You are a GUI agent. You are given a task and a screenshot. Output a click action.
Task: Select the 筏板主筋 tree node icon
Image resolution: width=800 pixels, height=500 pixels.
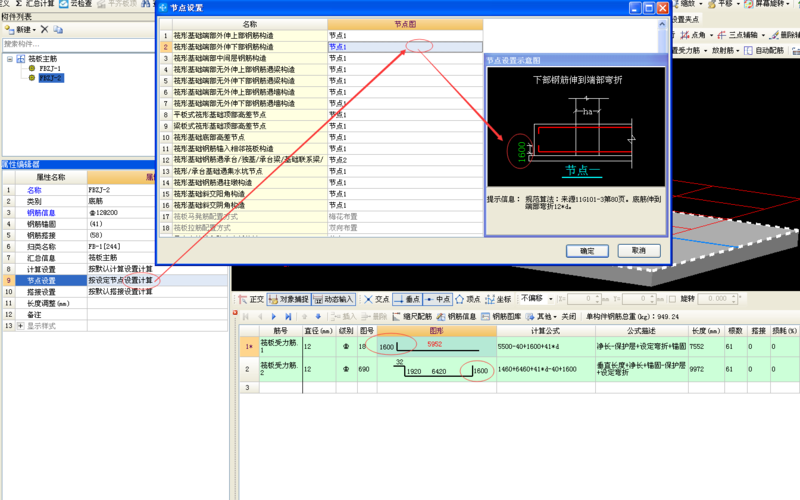point(20,59)
